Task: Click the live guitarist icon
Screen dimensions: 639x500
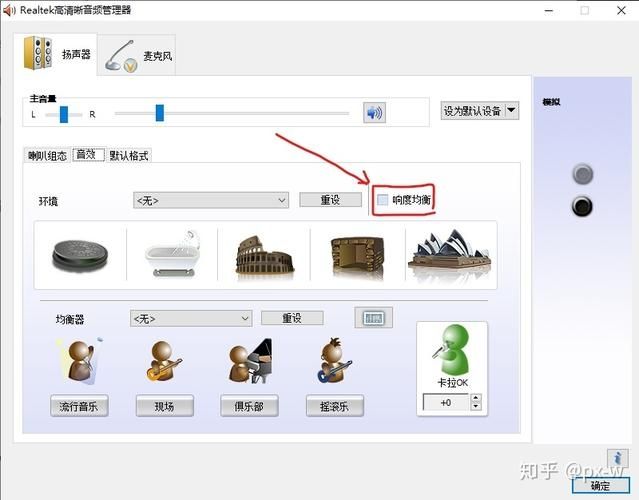Action: (163, 361)
